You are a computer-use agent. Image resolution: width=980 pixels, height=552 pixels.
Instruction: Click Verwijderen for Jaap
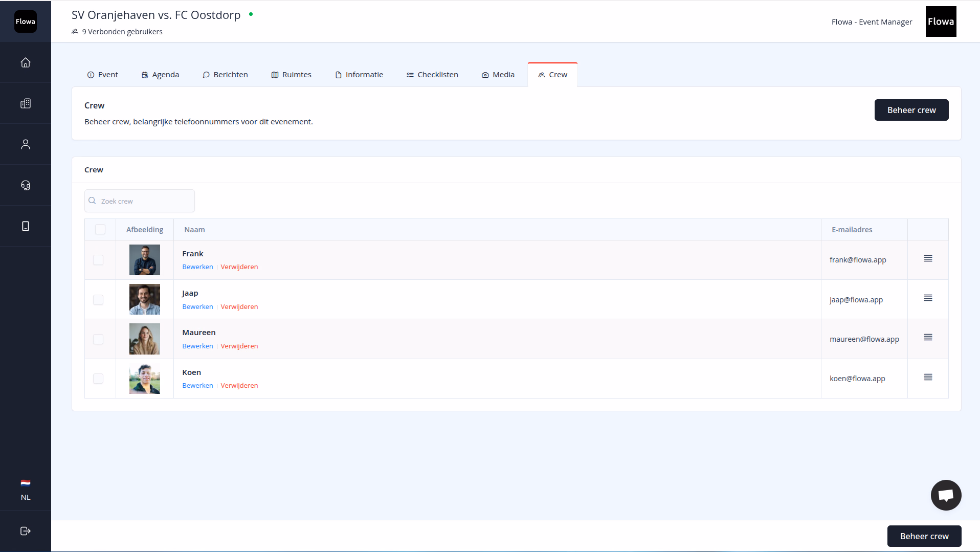239,307
